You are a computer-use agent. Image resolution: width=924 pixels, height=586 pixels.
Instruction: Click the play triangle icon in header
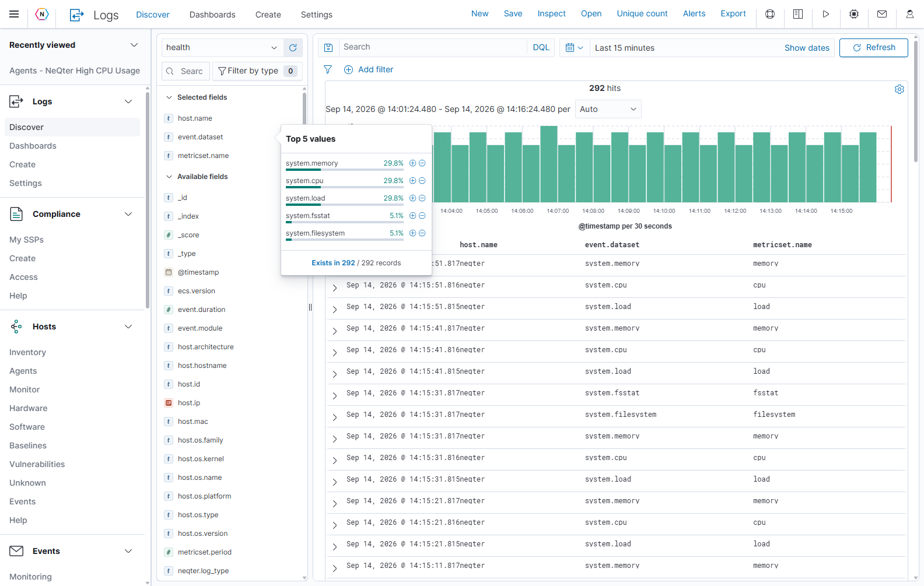826,14
